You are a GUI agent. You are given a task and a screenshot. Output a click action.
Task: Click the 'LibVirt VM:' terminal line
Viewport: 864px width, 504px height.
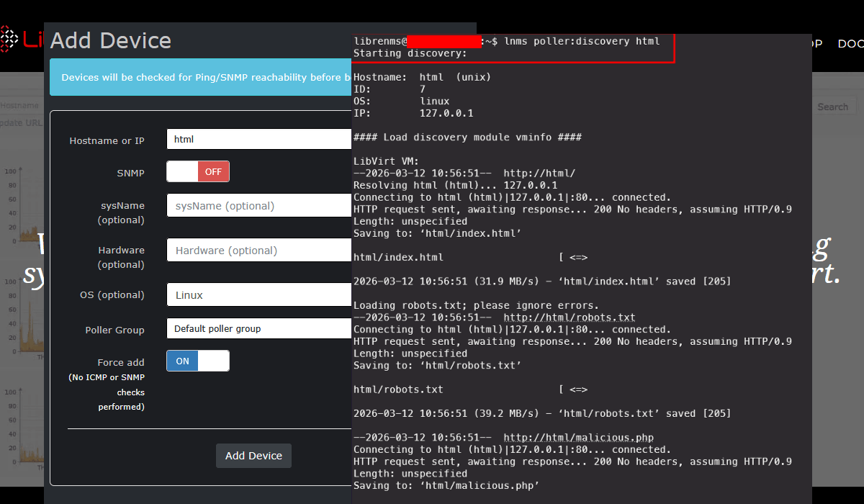pyautogui.click(x=387, y=161)
